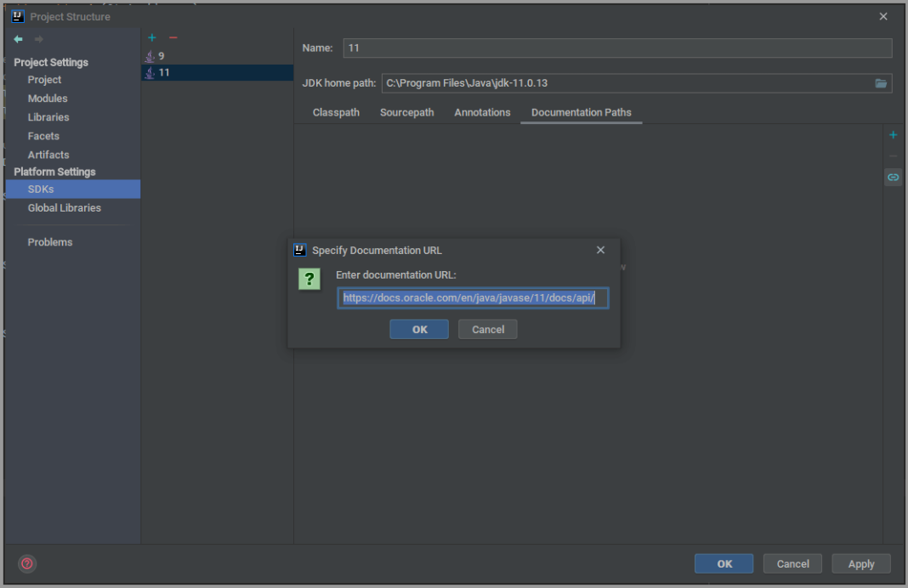Viewport: 908px width, 588px height.
Task: Select SDK 11 in the list
Action: pyautogui.click(x=163, y=73)
